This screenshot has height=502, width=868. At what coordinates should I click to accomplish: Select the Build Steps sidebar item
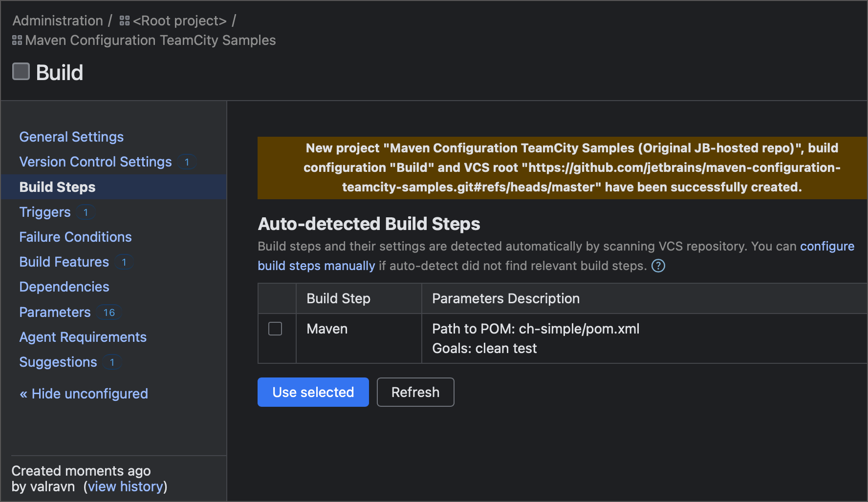click(57, 187)
